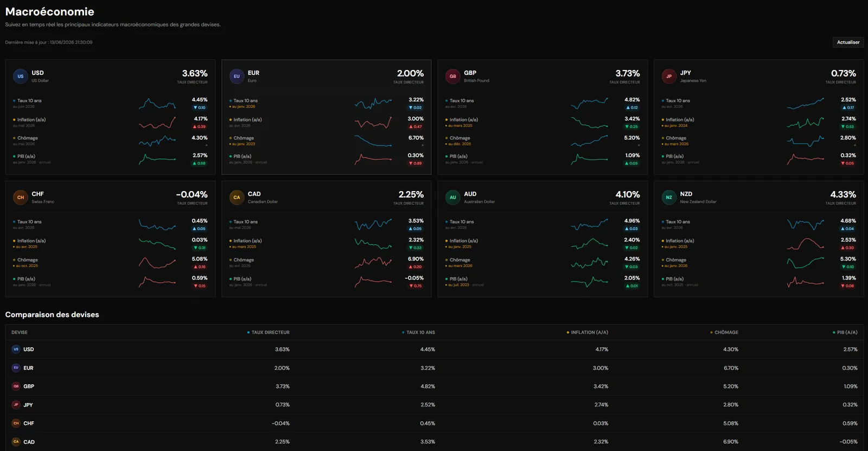Screen dimensions: 868x451
Task: Sort table by TAUX DIRECTEUR column header
Action: pos(269,333)
